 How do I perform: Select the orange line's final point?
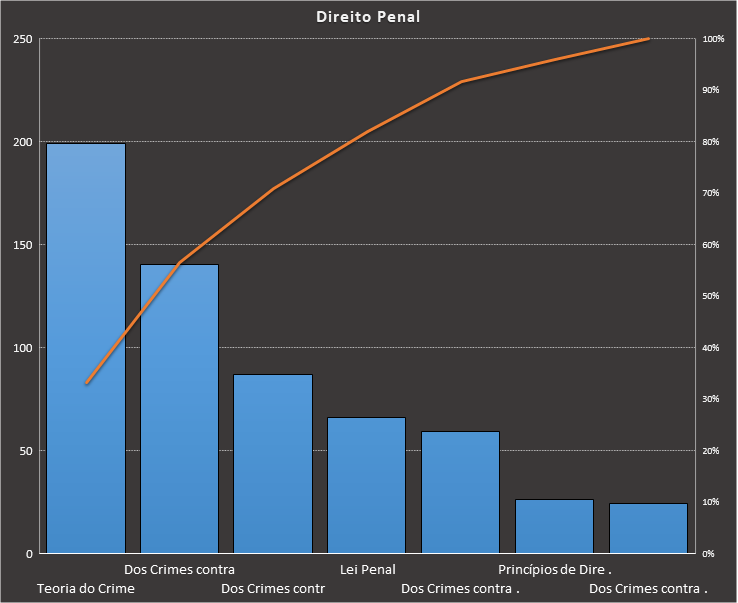(648, 39)
